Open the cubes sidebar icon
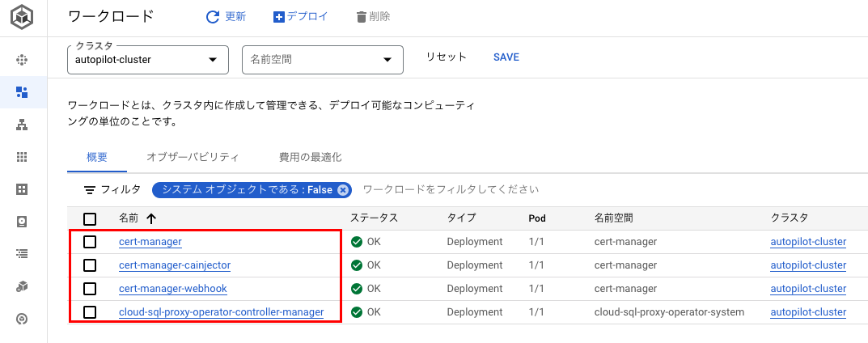 click(22, 286)
